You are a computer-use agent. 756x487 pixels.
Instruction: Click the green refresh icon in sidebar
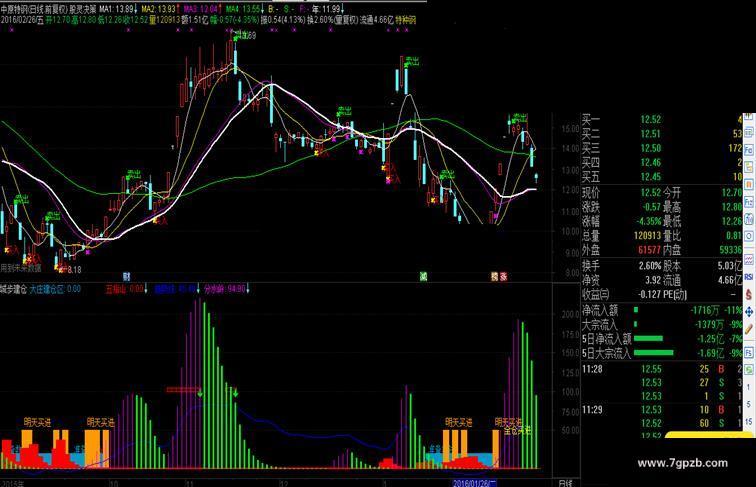pyautogui.click(x=749, y=370)
